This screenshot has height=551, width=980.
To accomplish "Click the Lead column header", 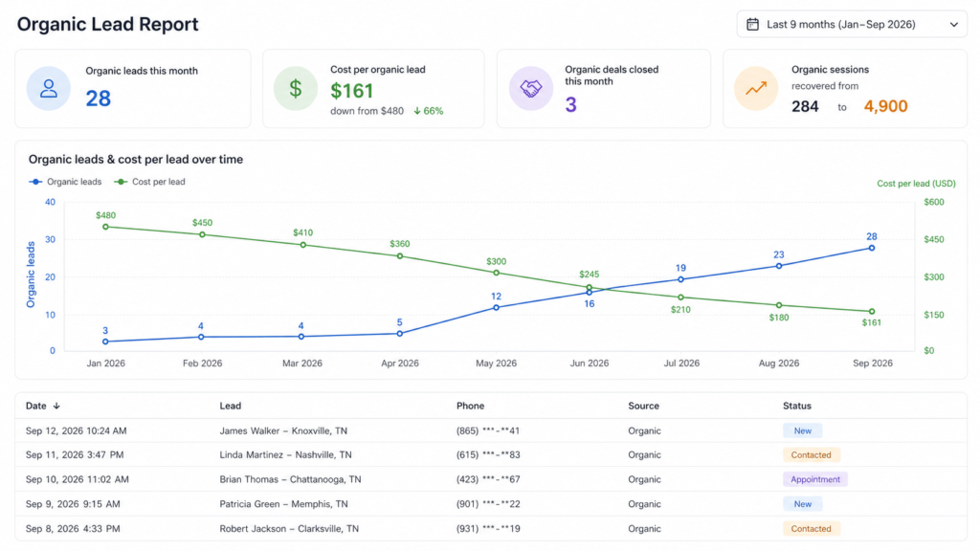I will click(x=230, y=406).
